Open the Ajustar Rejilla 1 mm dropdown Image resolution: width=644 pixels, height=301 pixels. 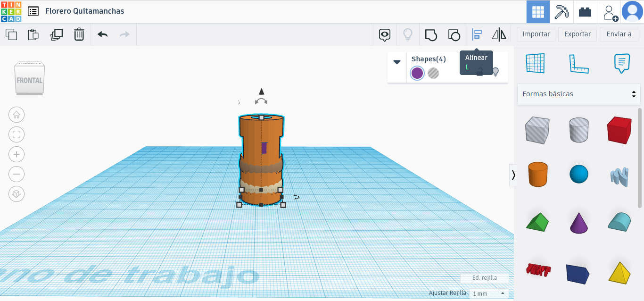[x=489, y=293]
